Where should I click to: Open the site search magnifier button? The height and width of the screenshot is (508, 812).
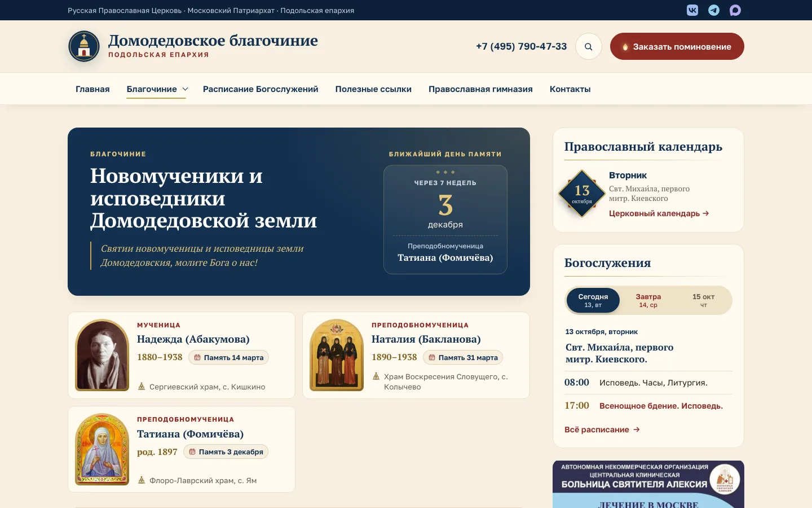click(x=589, y=46)
